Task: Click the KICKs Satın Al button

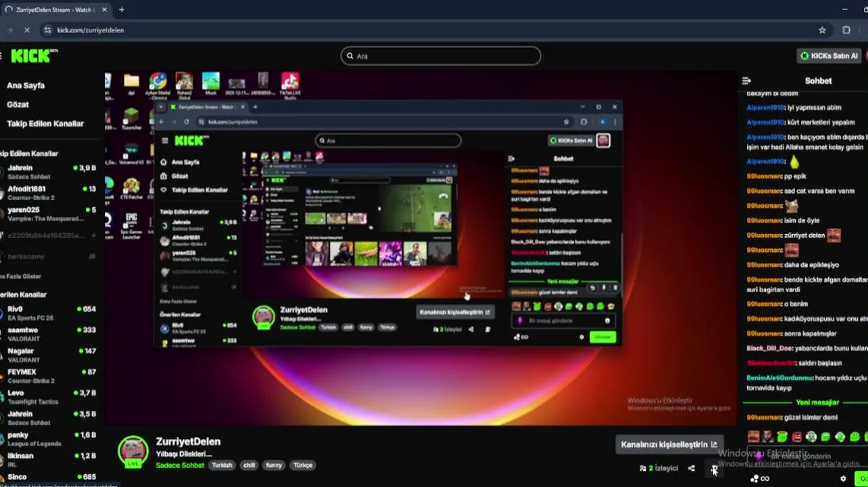Action: coord(829,56)
